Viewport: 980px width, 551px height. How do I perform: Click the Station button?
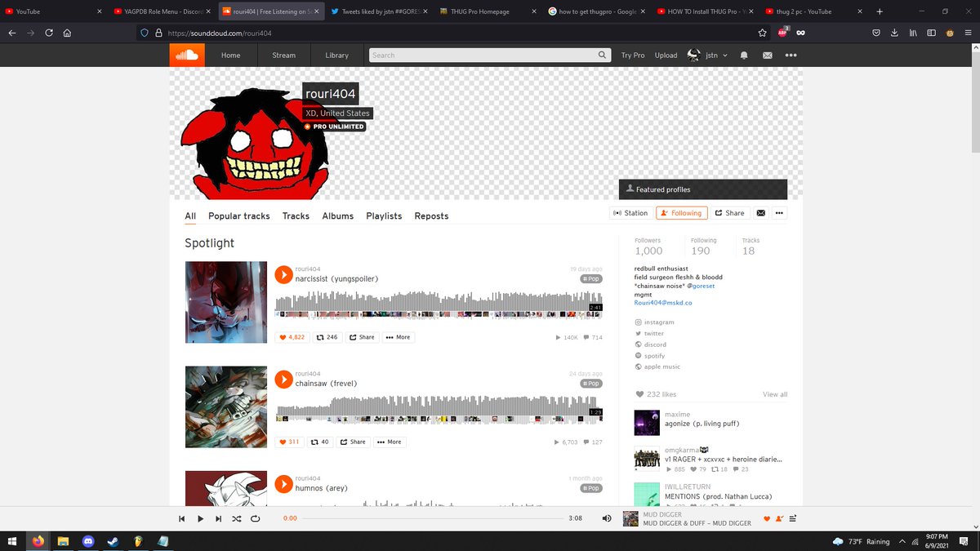tap(630, 213)
